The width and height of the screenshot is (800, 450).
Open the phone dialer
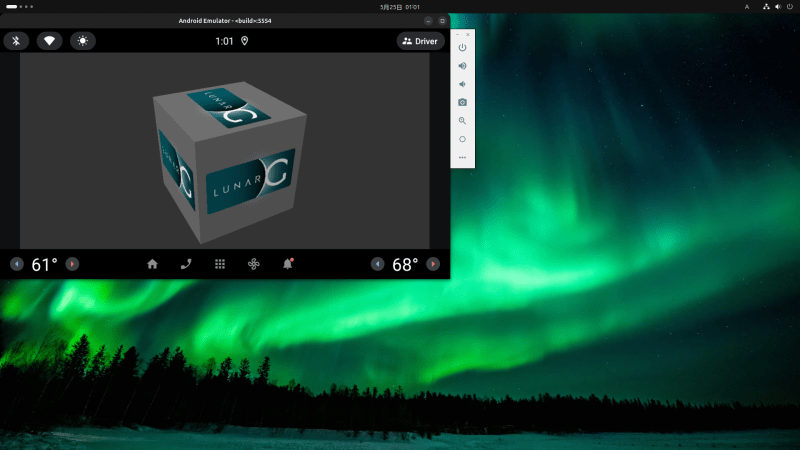tap(186, 264)
